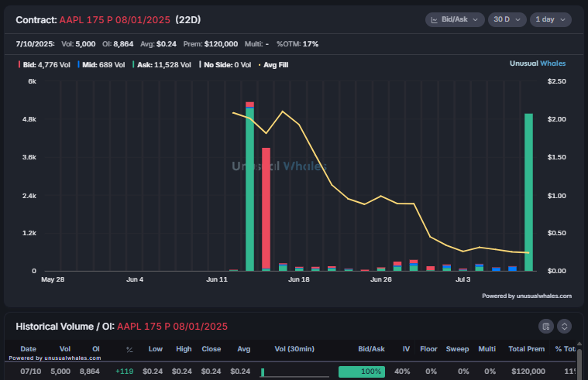Click the Unusual Whales logo above the chart
The width and height of the screenshot is (588, 380).
coord(538,63)
